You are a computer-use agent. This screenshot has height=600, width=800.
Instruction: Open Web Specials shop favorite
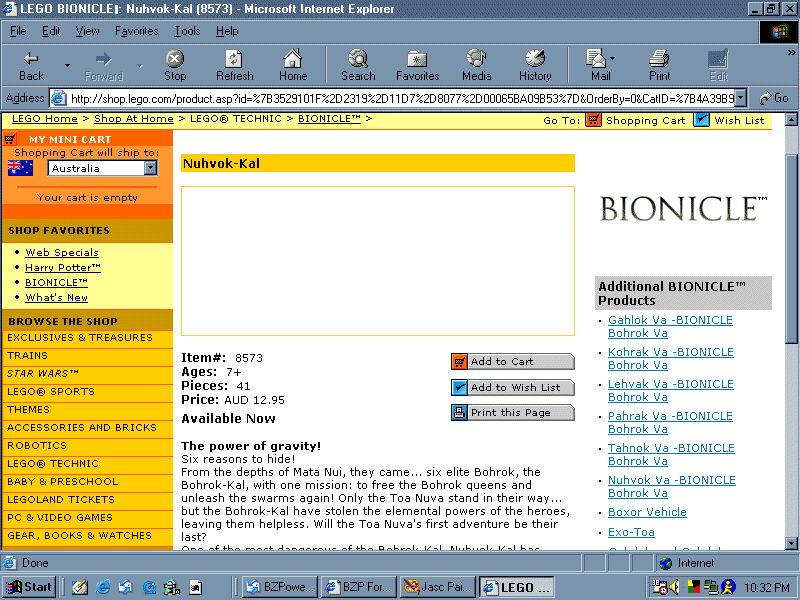pyautogui.click(x=62, y=253)
